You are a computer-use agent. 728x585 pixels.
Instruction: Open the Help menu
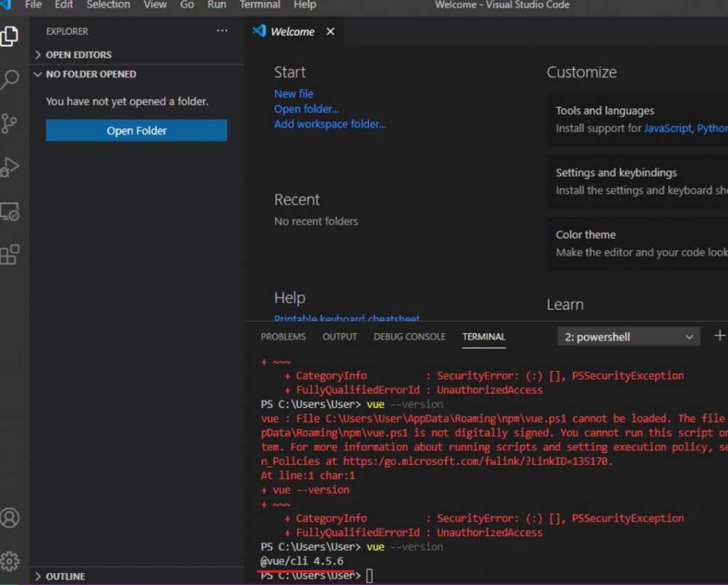tap(304, 5)
